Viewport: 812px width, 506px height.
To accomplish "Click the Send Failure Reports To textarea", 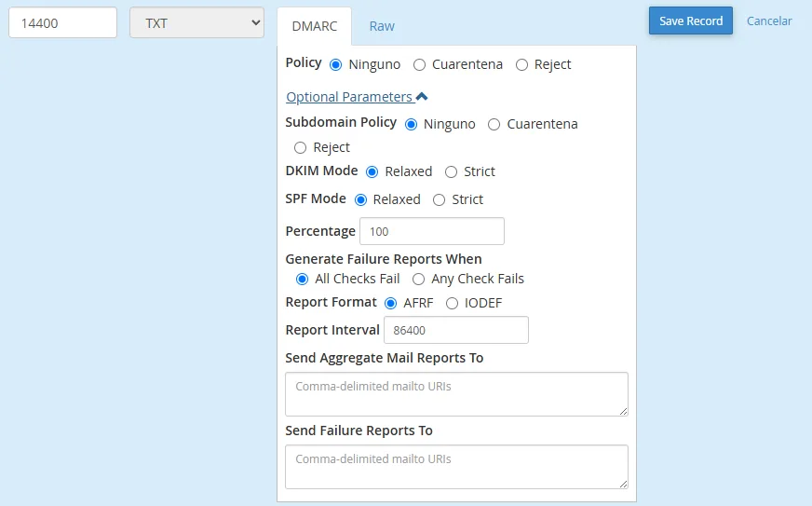I will click(x=456, y=466).
